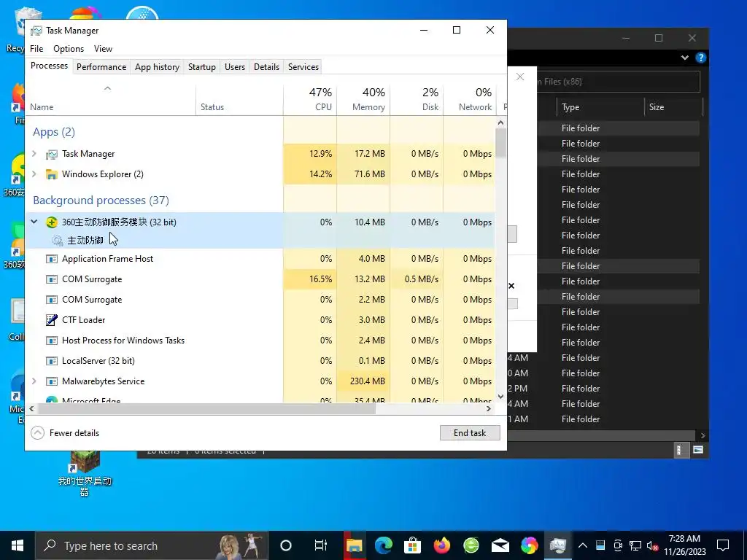Open the 360 browser taskbar icon
Viewport: 747px width, 560px height.
[x=471, y=545]
